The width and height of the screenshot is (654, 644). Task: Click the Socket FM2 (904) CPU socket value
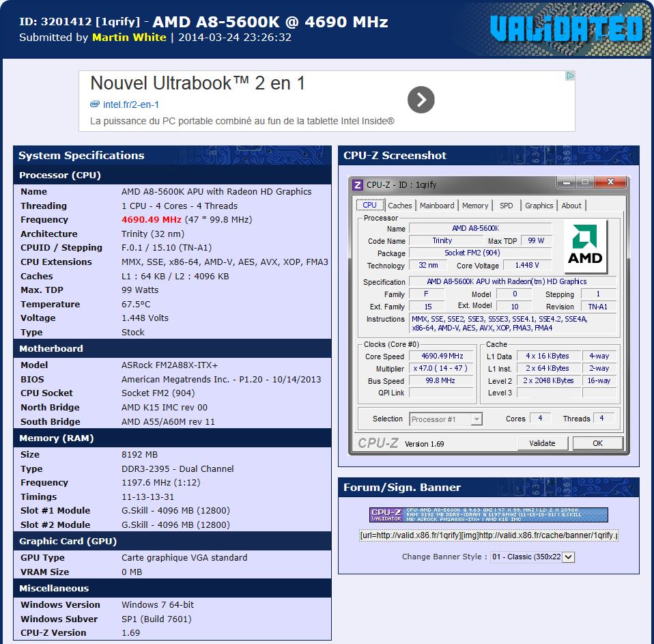pyautogui.click(x=158, y=393)
